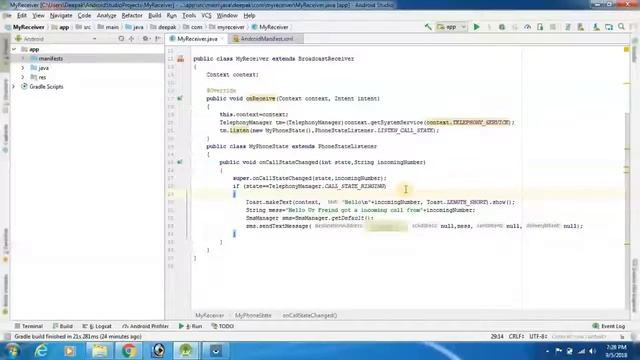Open the TODO tool window
Image resolution: width=640 pixels, height=360 pixels.
click(x=222, y=326)
